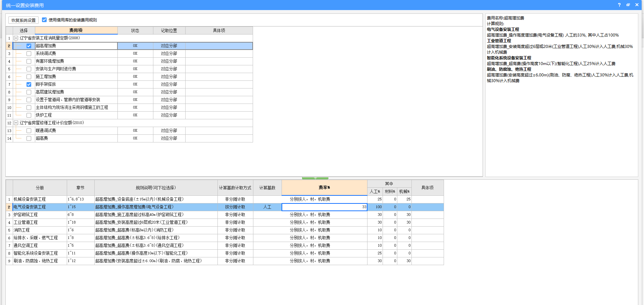Viewport: 644px width, 305px height.
Task: Check the 高层建筑增加费 checkbox
Action: point(29,92)
